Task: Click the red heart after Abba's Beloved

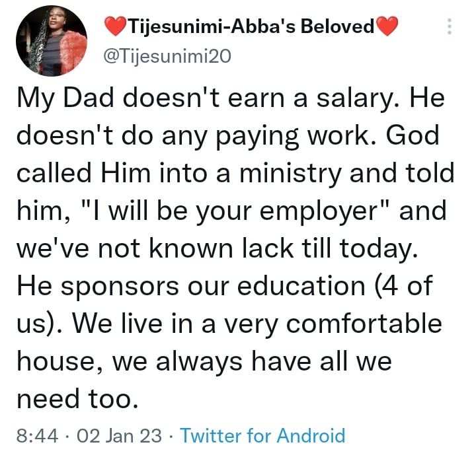Action: pos(387,26)
